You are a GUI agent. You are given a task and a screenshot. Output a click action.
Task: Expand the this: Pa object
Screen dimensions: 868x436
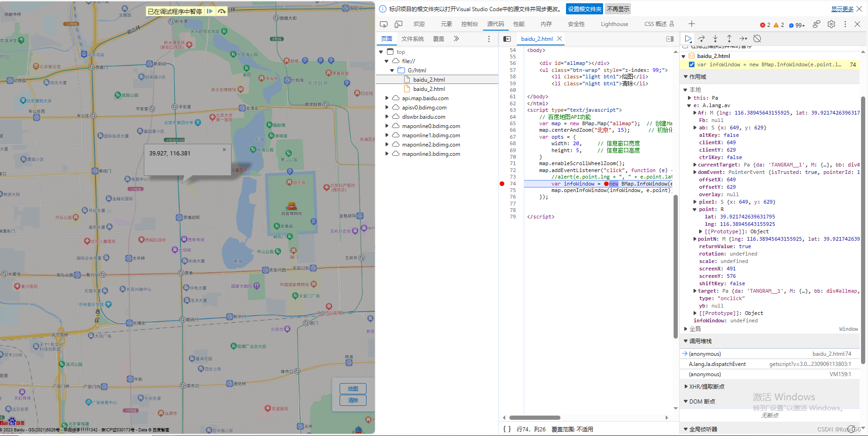tap(690, 98)
